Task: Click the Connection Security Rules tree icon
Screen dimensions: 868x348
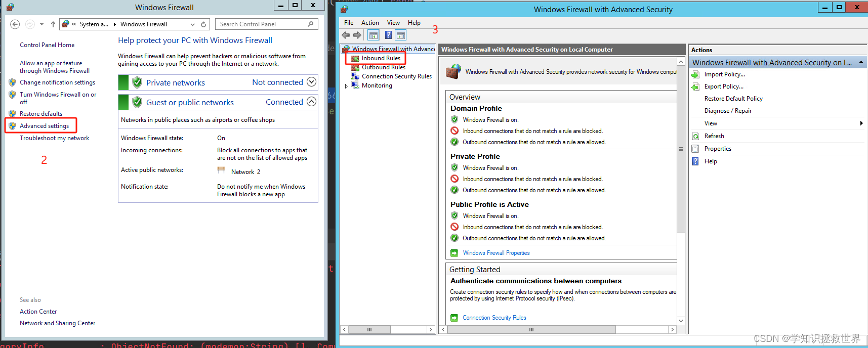Action: (355, 76)
